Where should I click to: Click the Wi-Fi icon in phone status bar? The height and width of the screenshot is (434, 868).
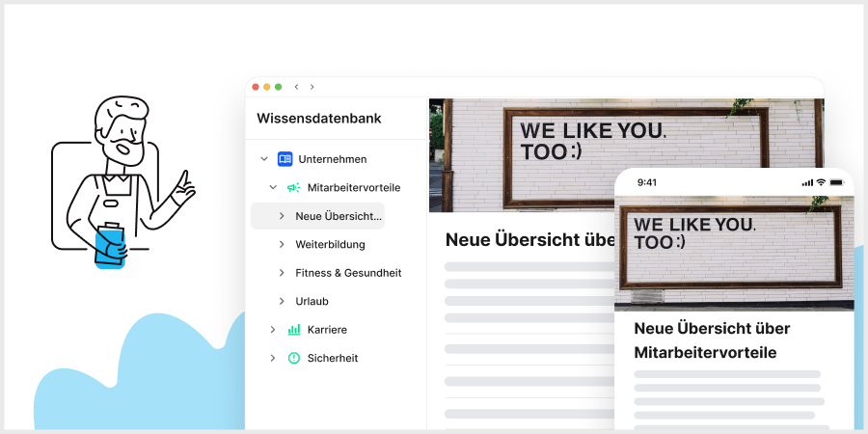(821, 182)
